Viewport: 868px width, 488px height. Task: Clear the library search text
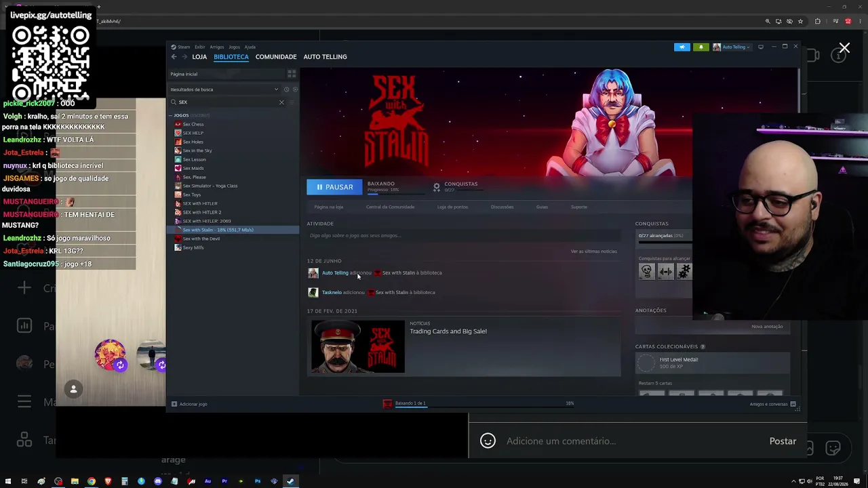click(x=281, y=102)
